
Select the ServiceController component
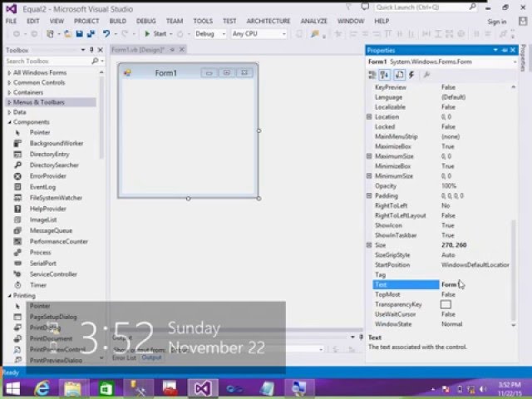[53, 273]
